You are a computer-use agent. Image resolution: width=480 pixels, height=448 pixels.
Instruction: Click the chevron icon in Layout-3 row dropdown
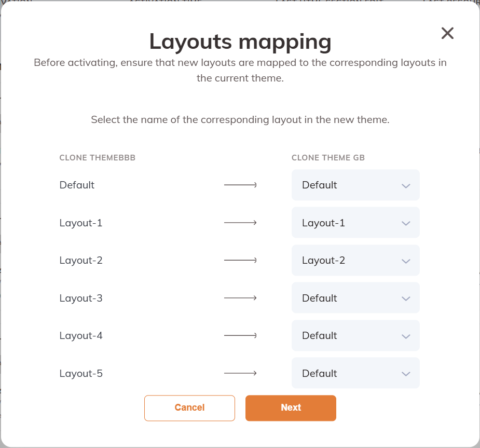(x=406, y=299)
